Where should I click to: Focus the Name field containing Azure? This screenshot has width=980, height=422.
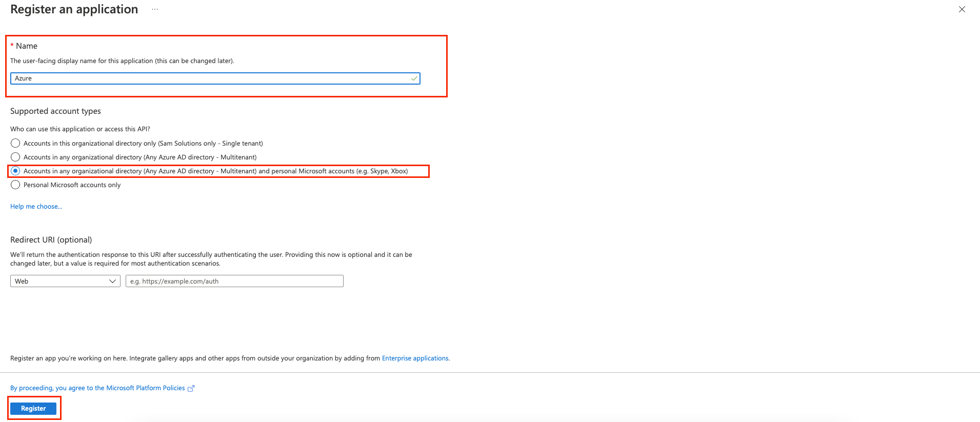[x=210, y=78]
